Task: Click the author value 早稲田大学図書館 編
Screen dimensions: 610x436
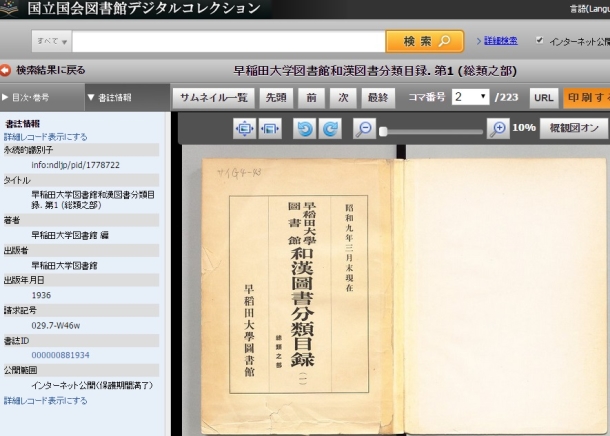Action: click(70, 235)
